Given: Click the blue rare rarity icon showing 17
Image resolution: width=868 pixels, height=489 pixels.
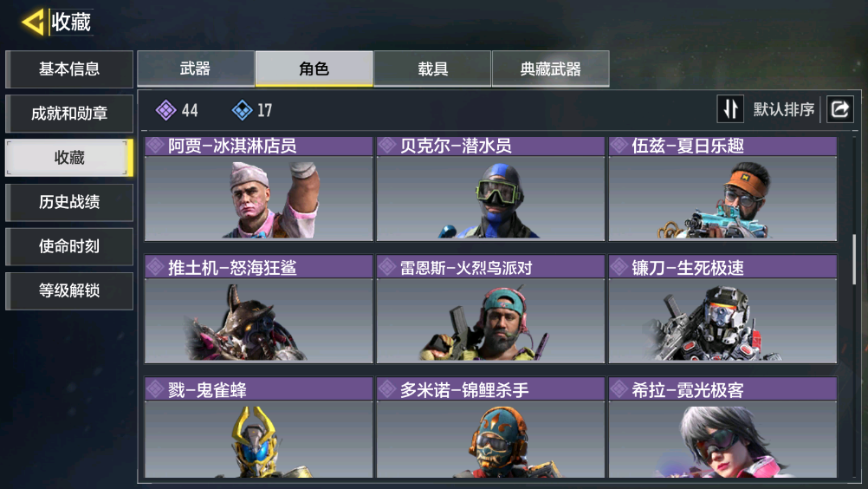Looking at the screenshot, I should coord(242,110).
